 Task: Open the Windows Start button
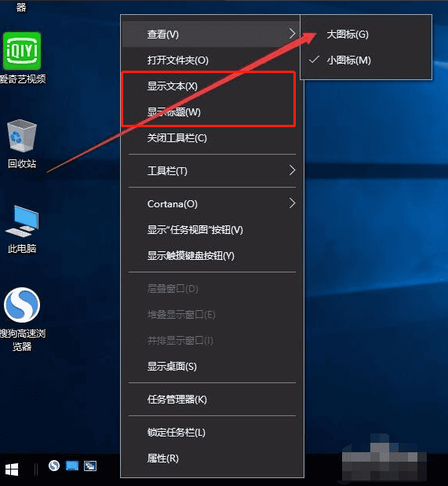tap(12, 470)
